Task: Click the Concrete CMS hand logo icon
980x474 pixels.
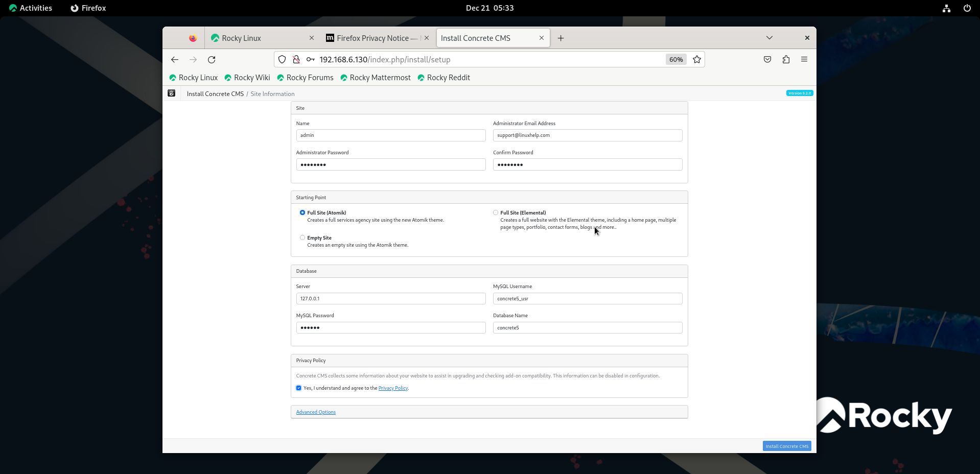Action: (x=172, y=93)
